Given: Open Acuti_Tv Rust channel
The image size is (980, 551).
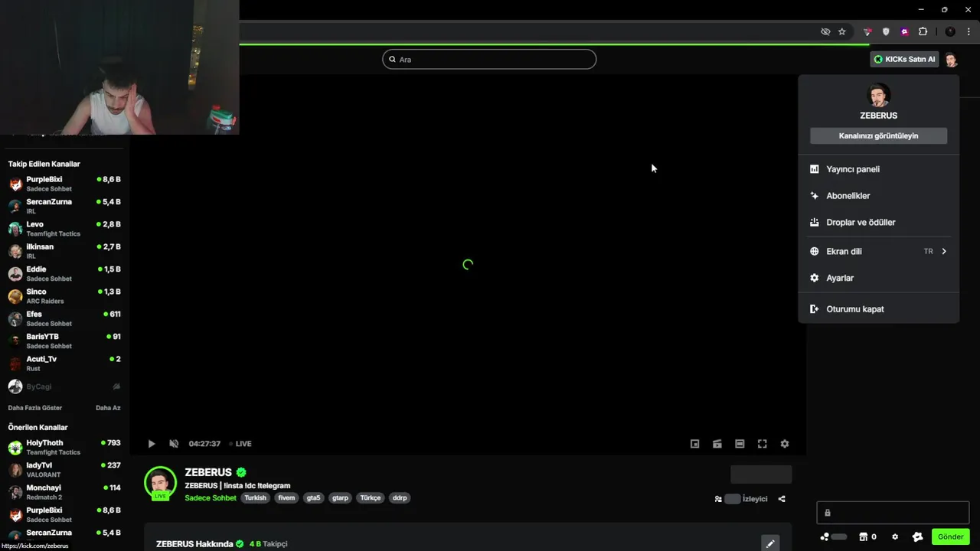Looking at the screenshot, I should point(64,364).
